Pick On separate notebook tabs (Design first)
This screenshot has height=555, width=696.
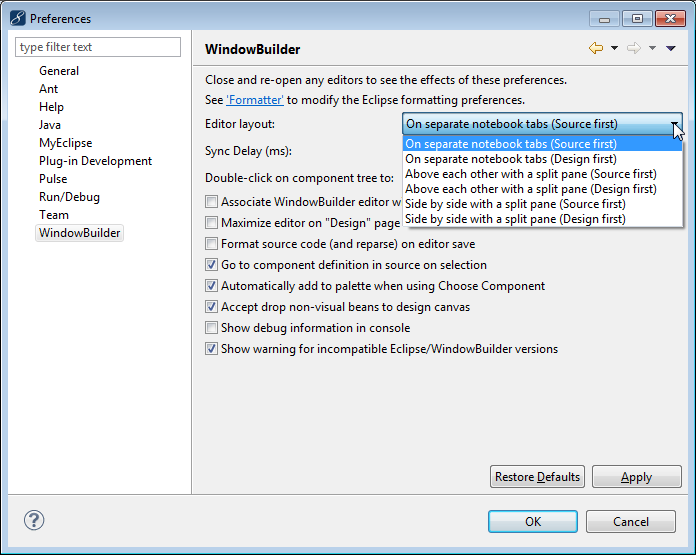pos(510,159)
